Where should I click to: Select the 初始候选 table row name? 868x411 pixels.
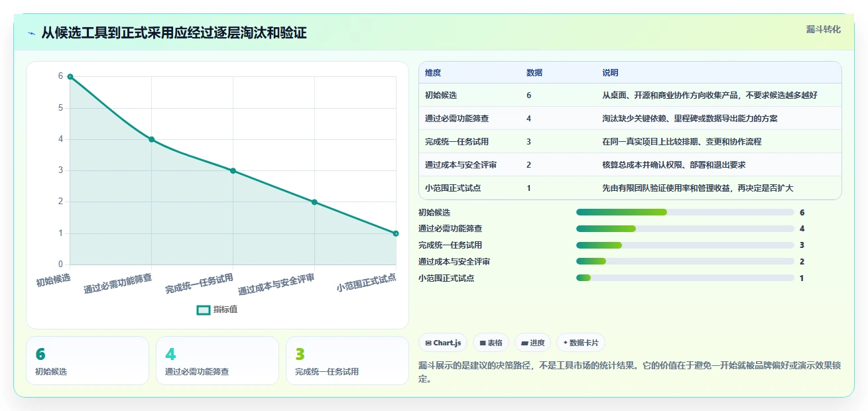point(441,95)
